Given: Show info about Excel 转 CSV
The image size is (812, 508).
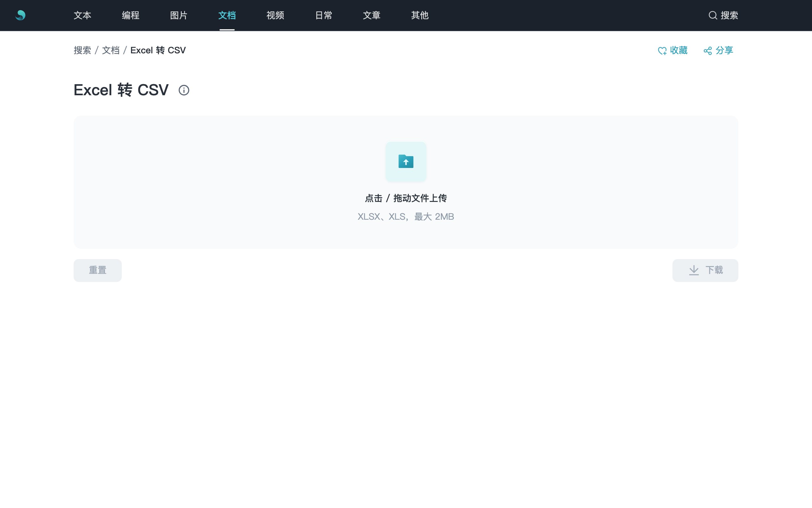Looking at the screenshot, I should coord(184,90).
